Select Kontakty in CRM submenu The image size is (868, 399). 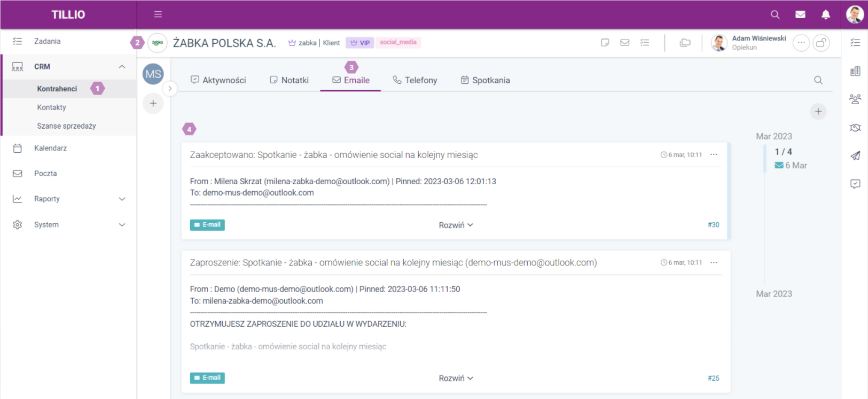[52, 107]
